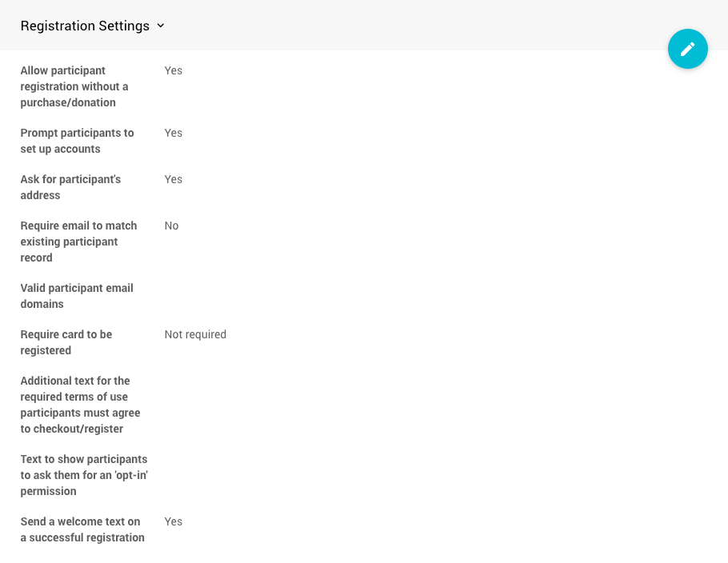This screenshot has width=728, height=563.
Task: Click the Require email to match existing record label
Action: [78, 242]
